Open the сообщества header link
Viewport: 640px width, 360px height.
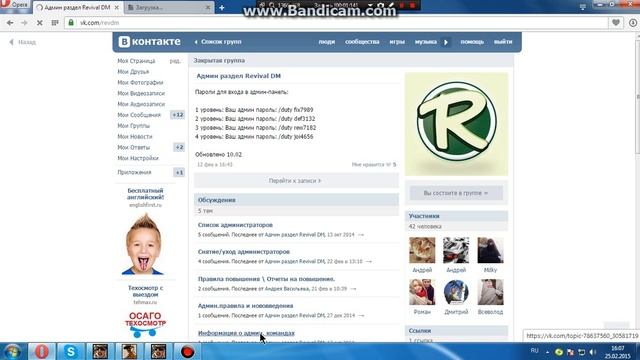click(362, 42)
